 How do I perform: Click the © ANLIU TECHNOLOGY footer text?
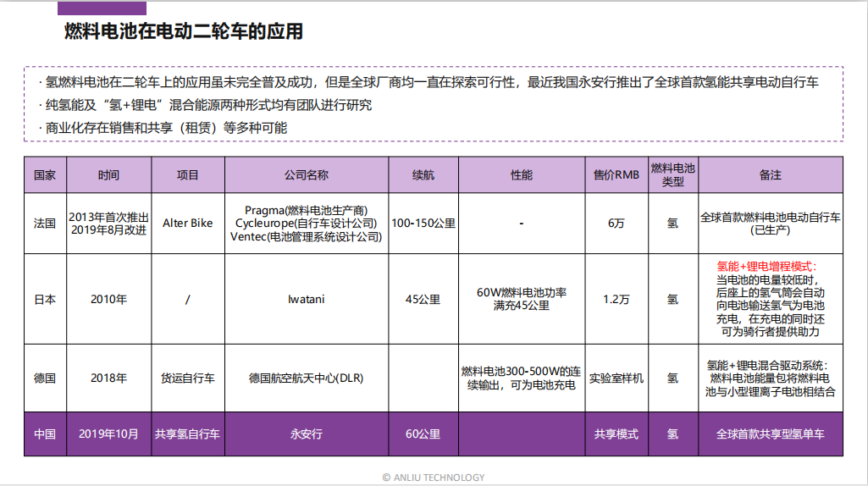click(x=434, y=478)
